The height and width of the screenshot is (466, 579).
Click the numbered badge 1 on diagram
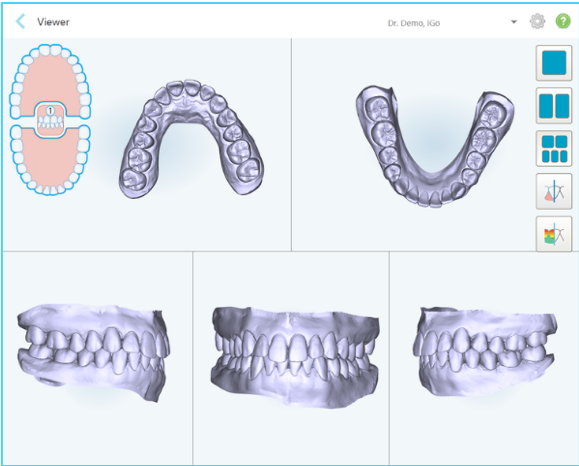tap(50, 110)
